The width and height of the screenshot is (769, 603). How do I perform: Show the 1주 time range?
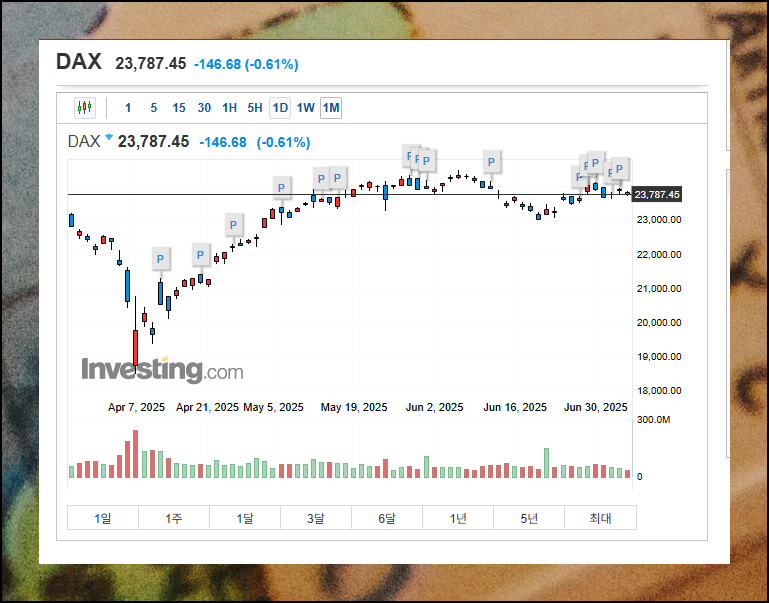click(174, 518)
